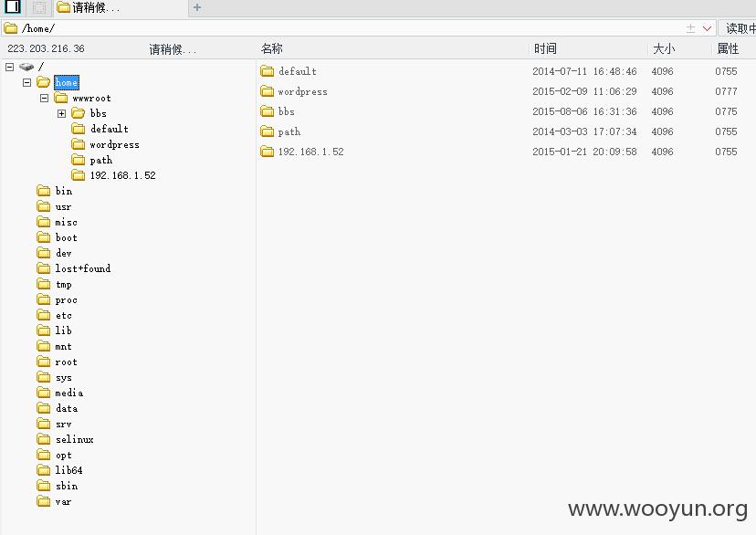Select srv folder in tree
756x535 pixels.
[x=63, y=425]
